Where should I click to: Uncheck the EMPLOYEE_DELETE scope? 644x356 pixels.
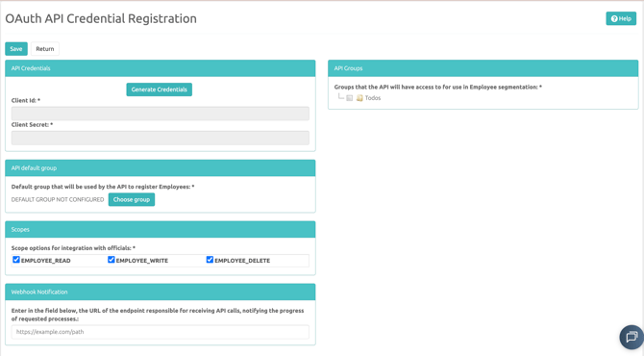210,260
